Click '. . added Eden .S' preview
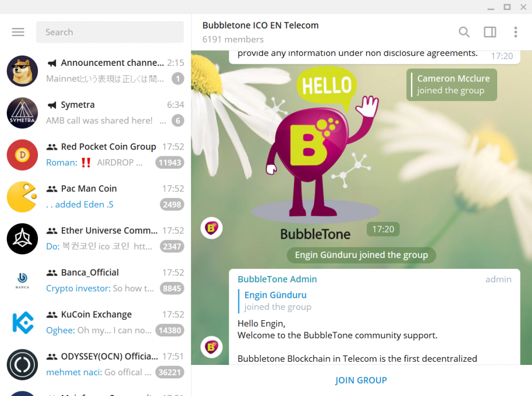This screenshot has height=396, width=532. tap(80, 204)
